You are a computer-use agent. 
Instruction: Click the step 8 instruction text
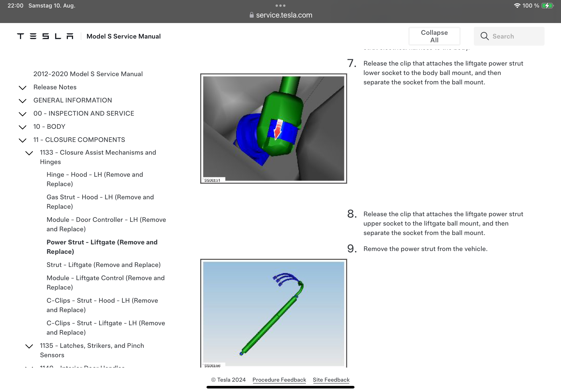[443, 223]
